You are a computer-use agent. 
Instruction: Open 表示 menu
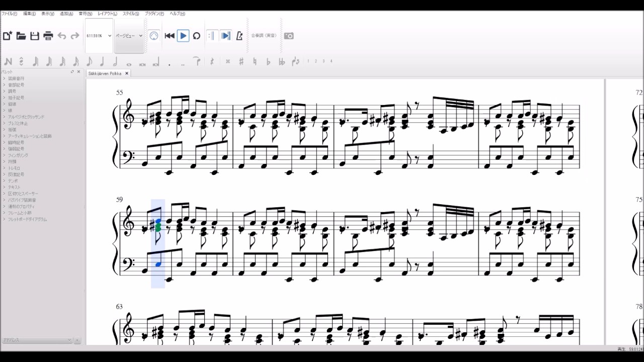click(x=47, y=14)
